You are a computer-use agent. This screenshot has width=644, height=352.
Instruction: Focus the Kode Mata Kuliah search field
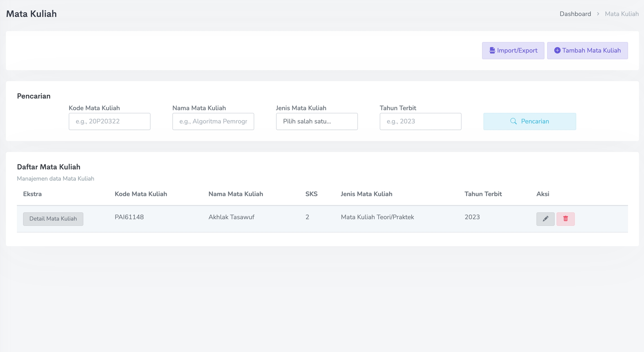109,121
